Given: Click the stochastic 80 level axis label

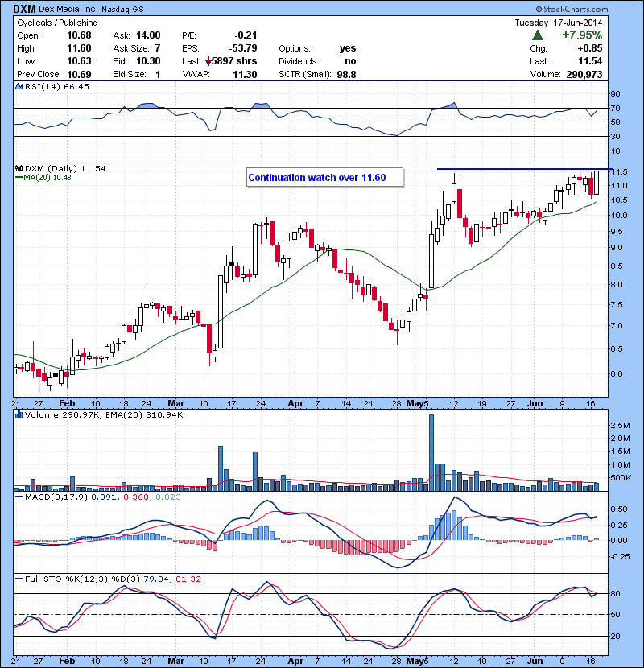Looking at the screenshot, I should tap(615, 593).
